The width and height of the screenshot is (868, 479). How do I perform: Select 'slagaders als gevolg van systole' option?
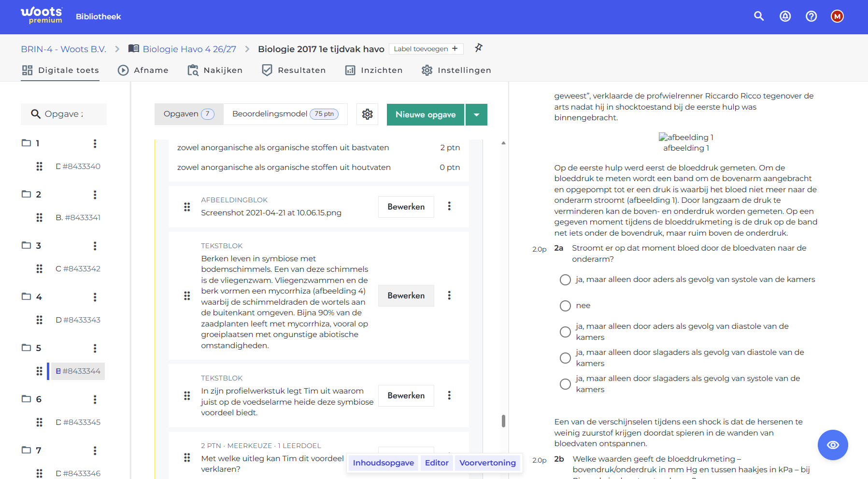pyautogui.click(x=565, y=384)
